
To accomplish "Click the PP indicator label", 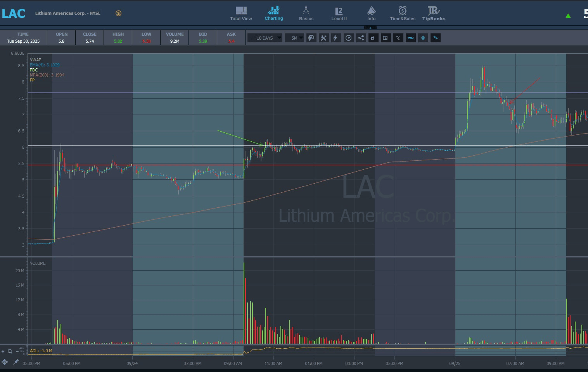I will (x=32, y=80).
